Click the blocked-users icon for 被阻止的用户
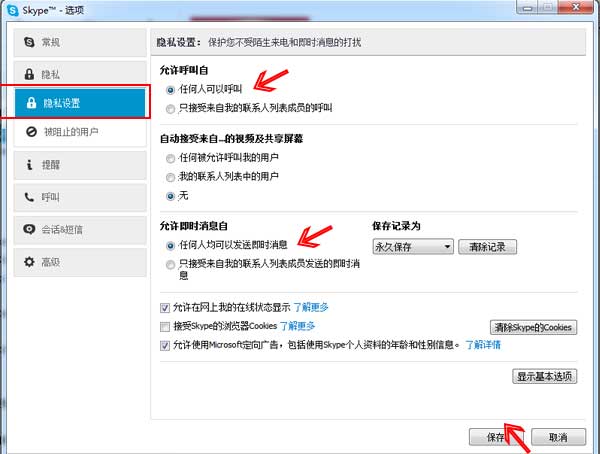Screen dimensions: 600x454 31,132
